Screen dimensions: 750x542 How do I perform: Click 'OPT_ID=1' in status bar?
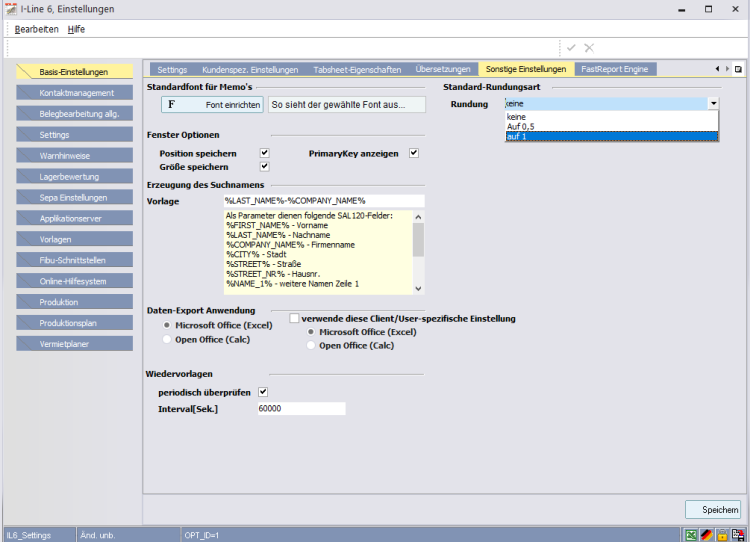[x=201, y=535]
